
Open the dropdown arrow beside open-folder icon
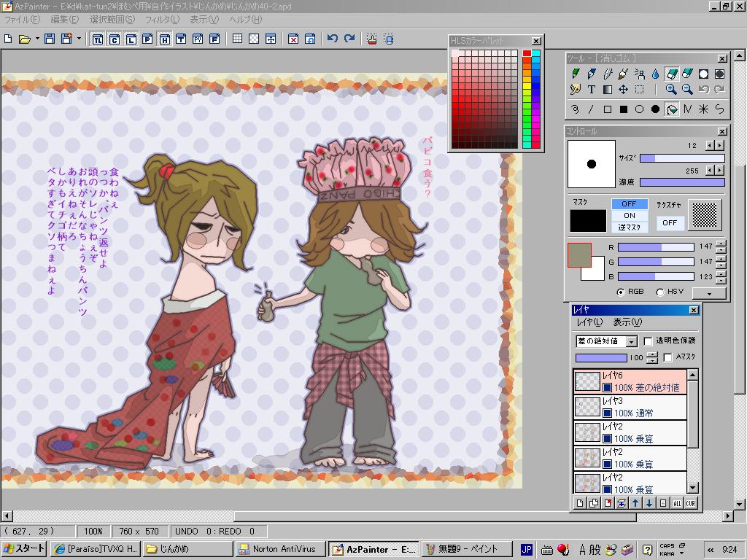coord(37,39)
